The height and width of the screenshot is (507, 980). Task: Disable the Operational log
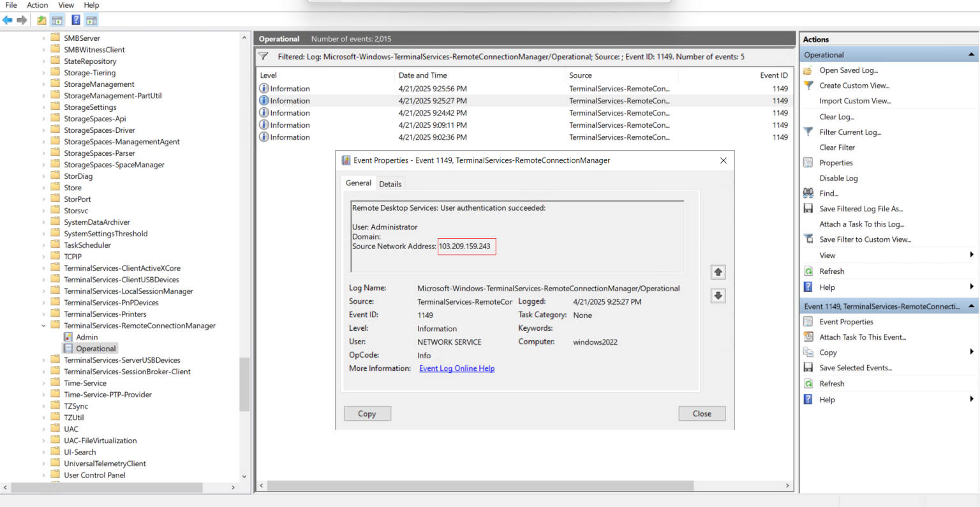[840, 178]
